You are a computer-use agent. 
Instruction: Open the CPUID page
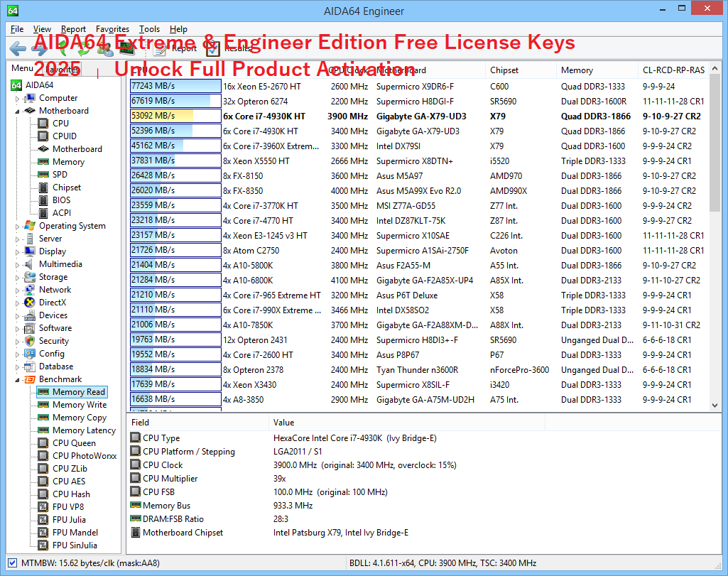64,136
